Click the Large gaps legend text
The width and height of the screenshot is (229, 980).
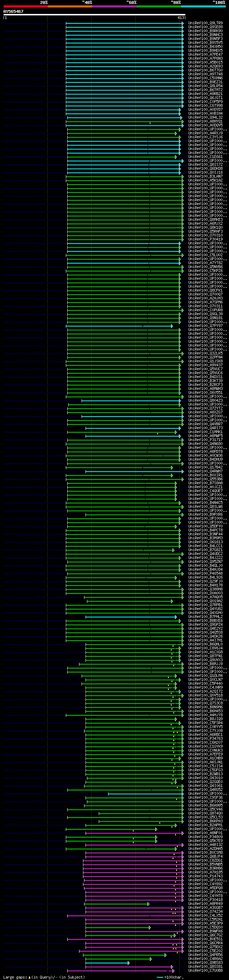(44, 977)
